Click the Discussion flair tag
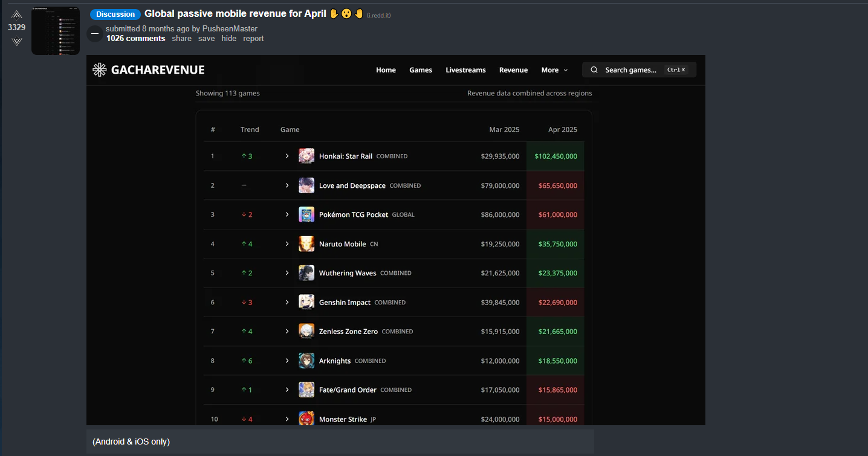Viewport: 868px width, 456px height. 115,14
